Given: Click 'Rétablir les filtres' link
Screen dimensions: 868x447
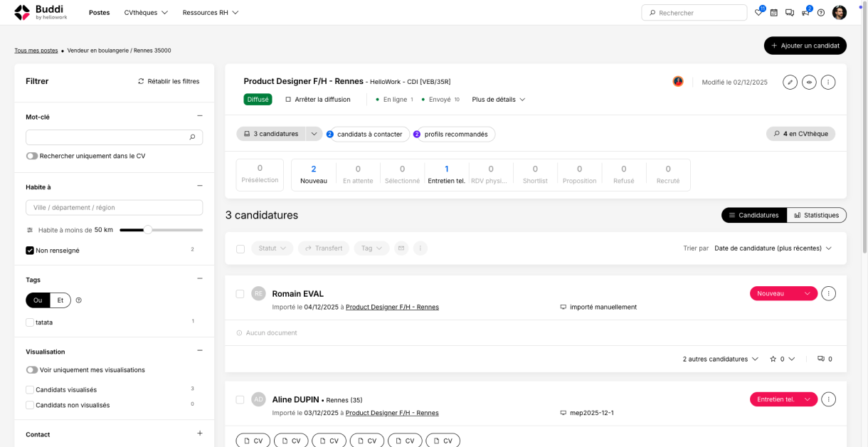Looking at the screenshot, I should [x=169, y=81].
